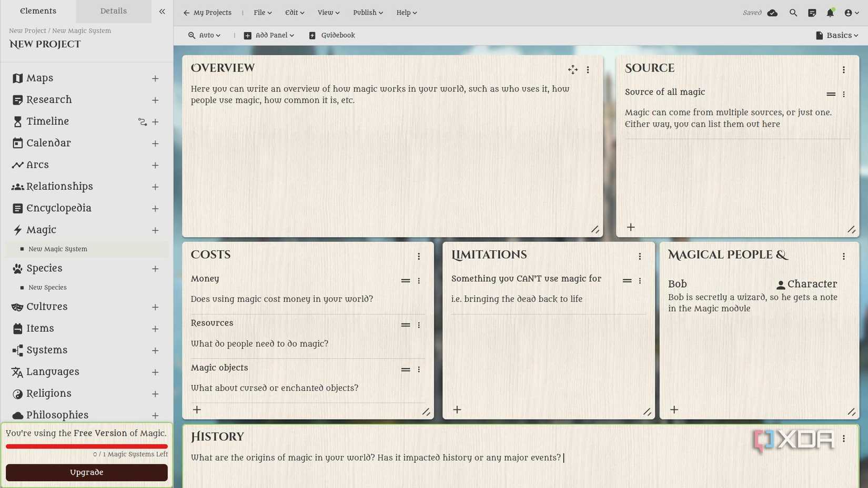Open the File menu
The width and height of the screenshot is (868, 488).
[x=263, y=13]
